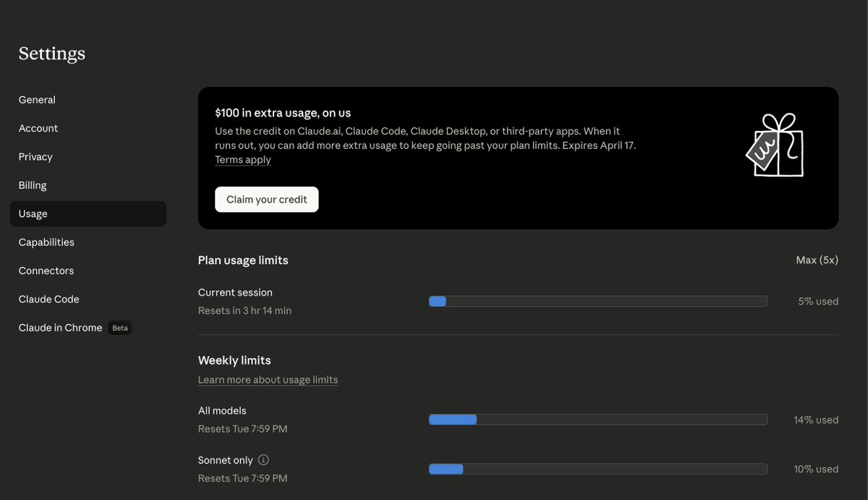Open Capabilities settings
Image resolution: width=868 pixels, height=500 pixels.
(46, 242)
